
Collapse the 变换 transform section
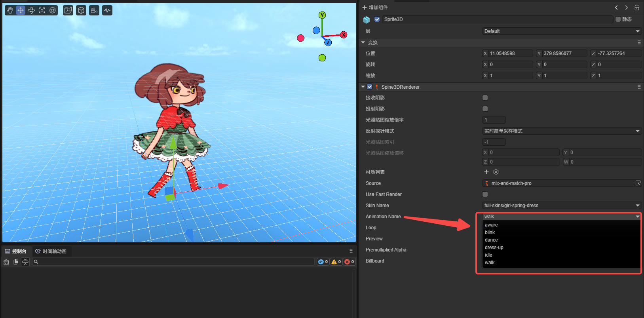click(363, 42)
